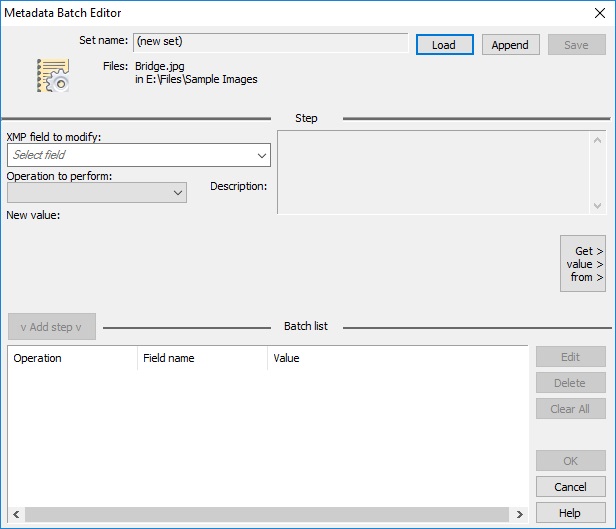Click the batch list horizontal scrollbar thumb
Image resolution: width=616 pixels, height=529 pixels.
point(267,514)
